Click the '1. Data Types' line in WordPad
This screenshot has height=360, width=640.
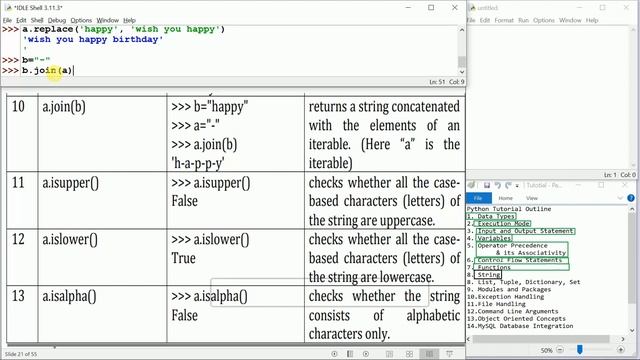(491, 216)
